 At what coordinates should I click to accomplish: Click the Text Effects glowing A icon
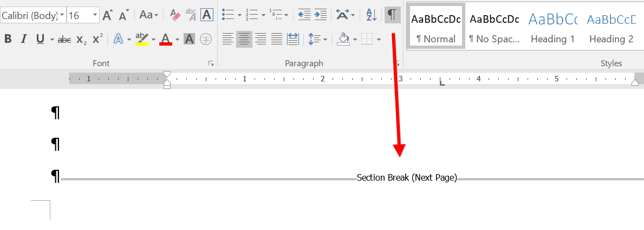(x=118, y=39)
